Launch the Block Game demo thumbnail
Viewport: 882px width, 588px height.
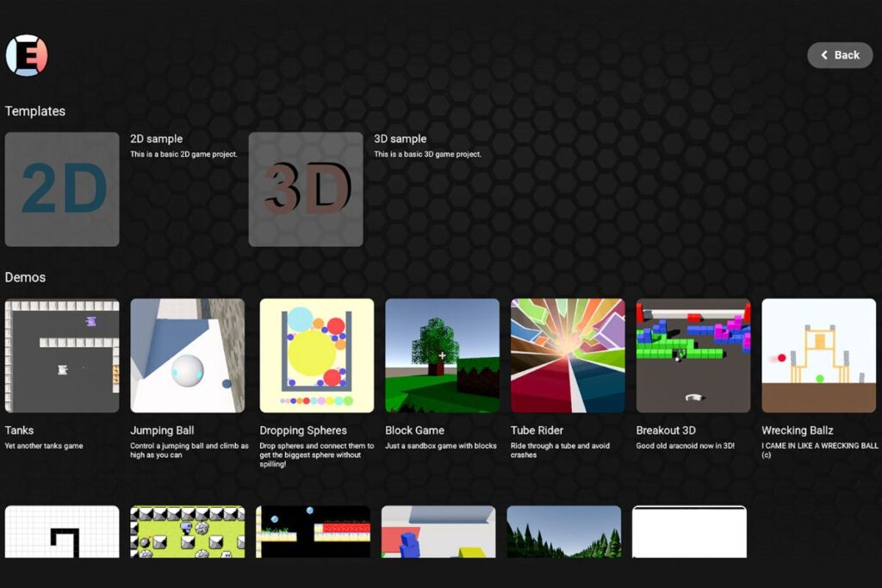[x=442, y=356]
